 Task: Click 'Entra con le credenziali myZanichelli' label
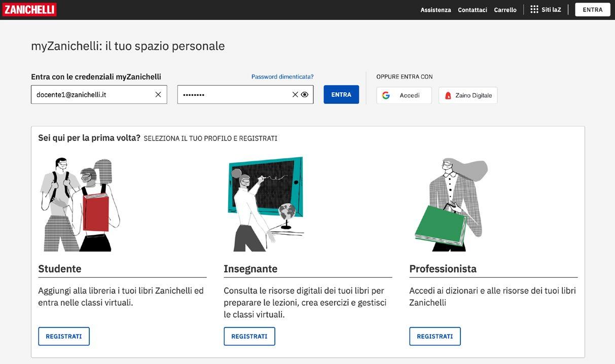point(96,77)
